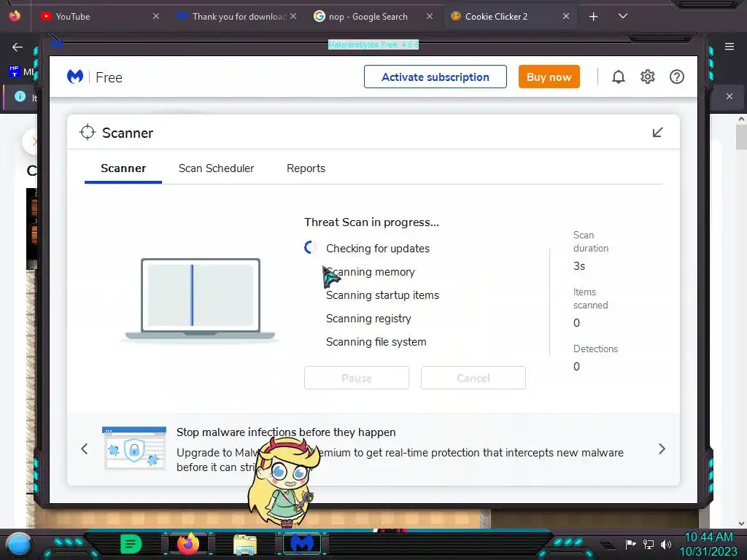Viewport: 747px width, 560px height.
Task: Go back in the Firefox browser
Action: point(18,47)
